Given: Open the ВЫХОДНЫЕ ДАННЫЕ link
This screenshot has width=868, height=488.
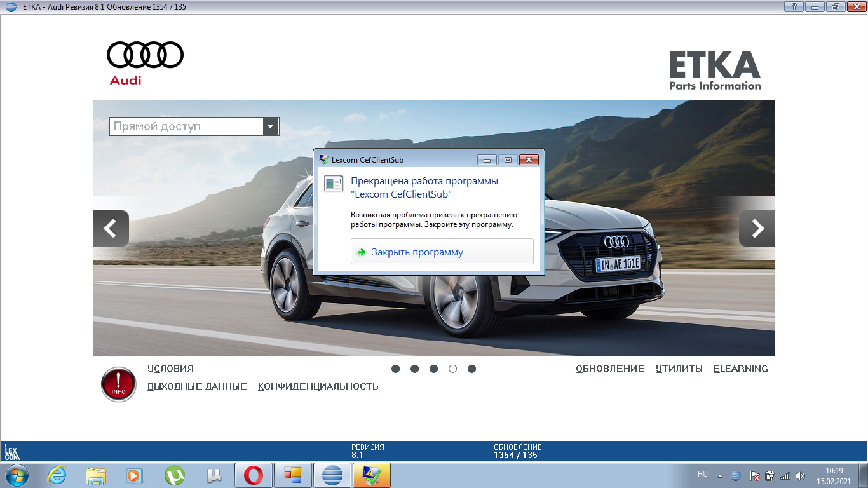Looking at the screenshot, I should tap(197, 386).
